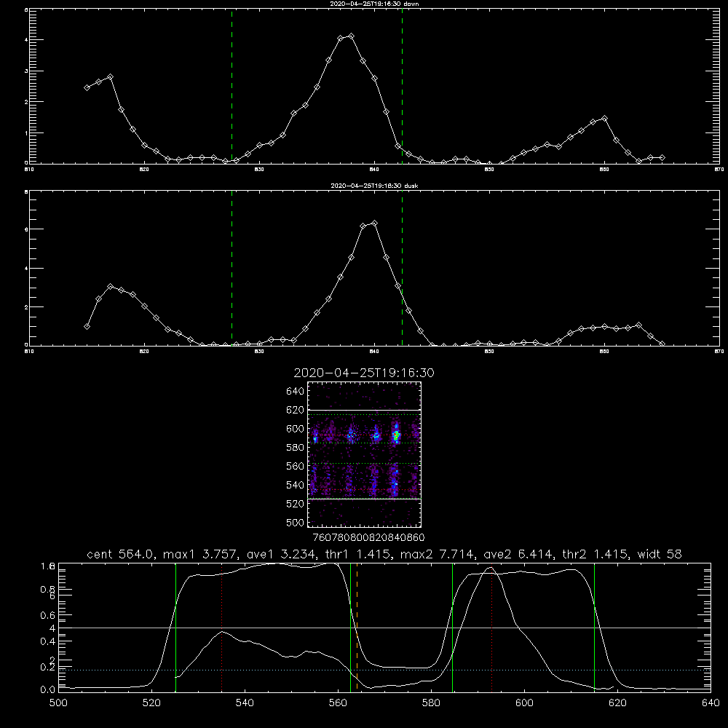This screenshot has width=728, height=728.
Task: Click the right green dashed line in dusk plot
Action: click(x=402, y=268)
